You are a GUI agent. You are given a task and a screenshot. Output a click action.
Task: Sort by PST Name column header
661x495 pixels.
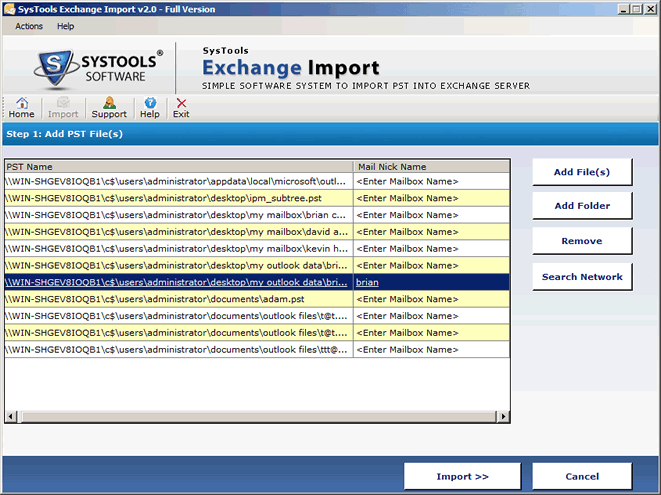[x=179, y=167]
